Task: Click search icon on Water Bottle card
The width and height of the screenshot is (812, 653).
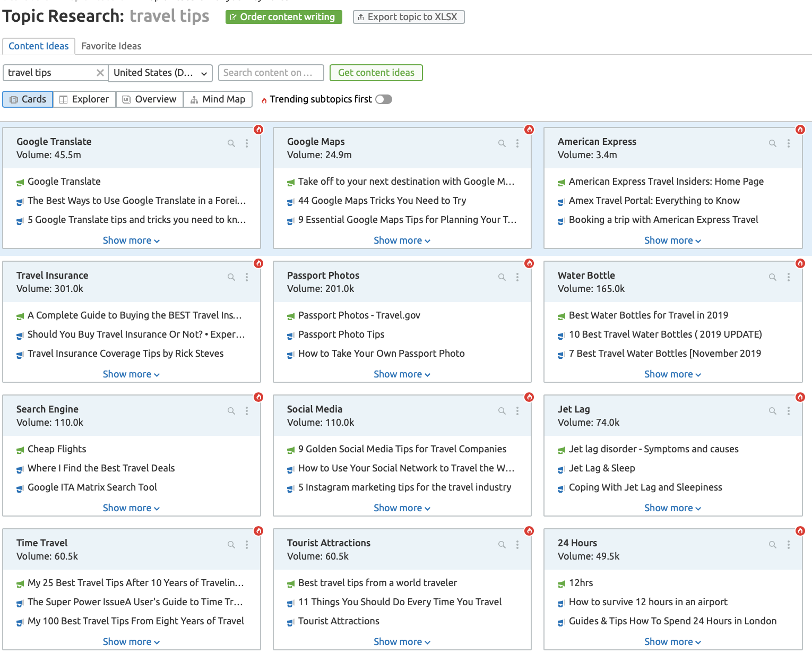Action: click(x=773, y=277)
